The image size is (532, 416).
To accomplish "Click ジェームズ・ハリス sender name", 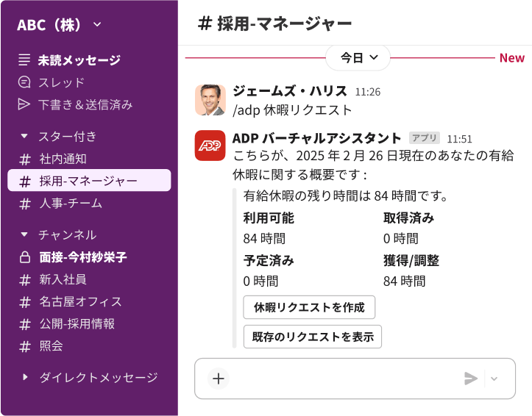I will [290, 91].
